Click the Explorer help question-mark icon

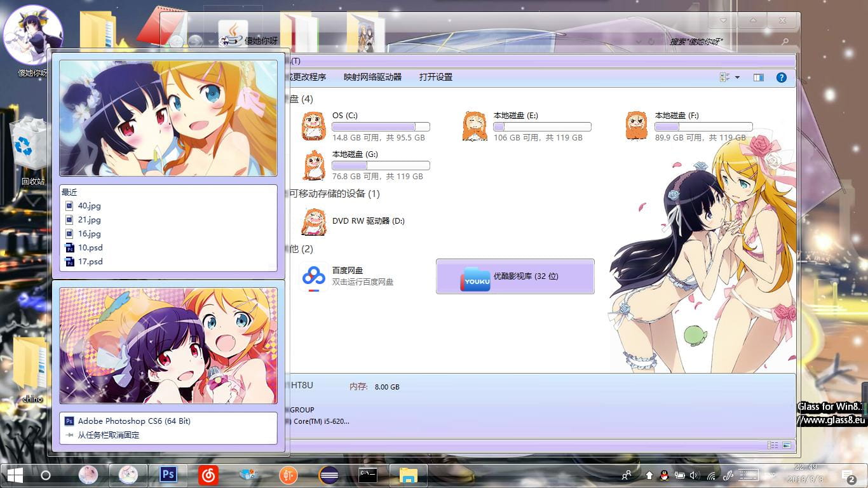(x=781, y=77)
